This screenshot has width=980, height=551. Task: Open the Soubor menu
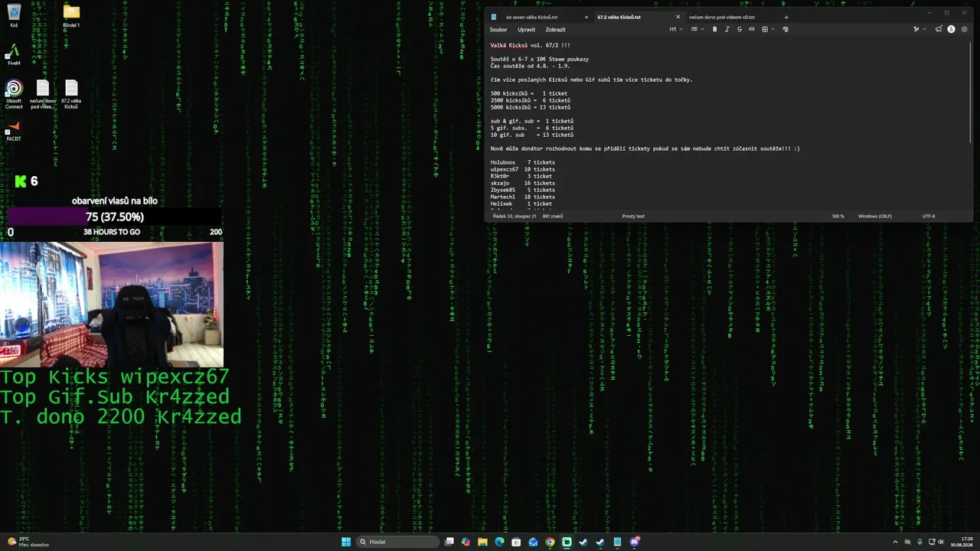pos(498,30)
